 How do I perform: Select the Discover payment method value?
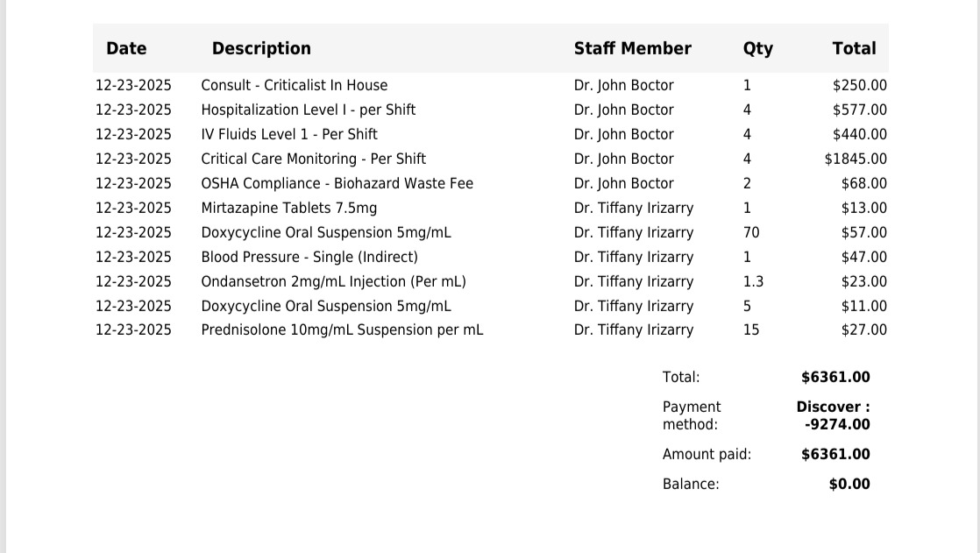pos(834,415)
